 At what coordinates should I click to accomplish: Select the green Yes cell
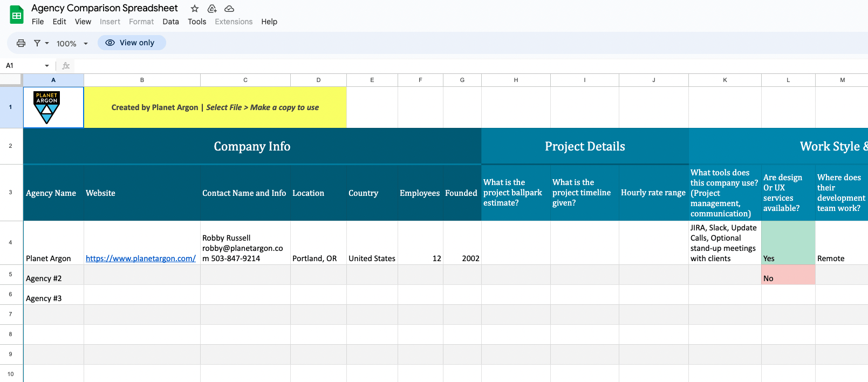pos(788,243)
